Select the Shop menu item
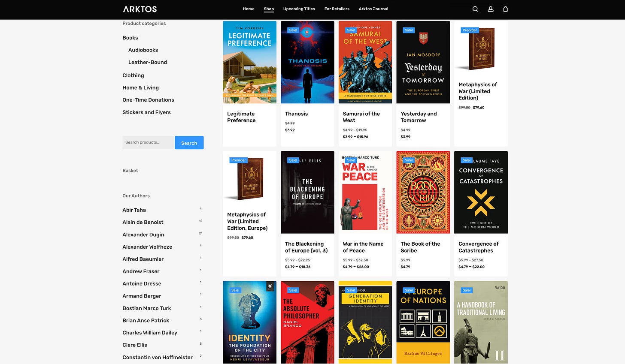 pos(269,9)
